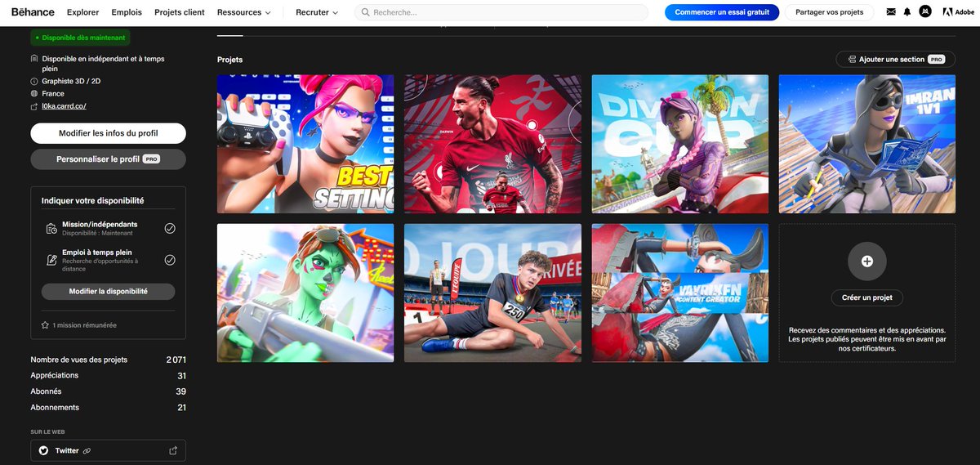Viewport: 980px width, 465px height.
Task: Click the search magnifier icon
Action: tap(366, 12)
